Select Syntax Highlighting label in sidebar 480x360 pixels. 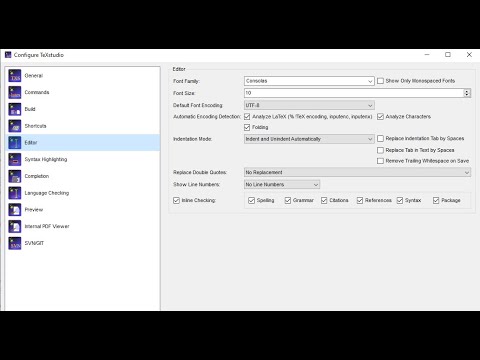[46, 159]
